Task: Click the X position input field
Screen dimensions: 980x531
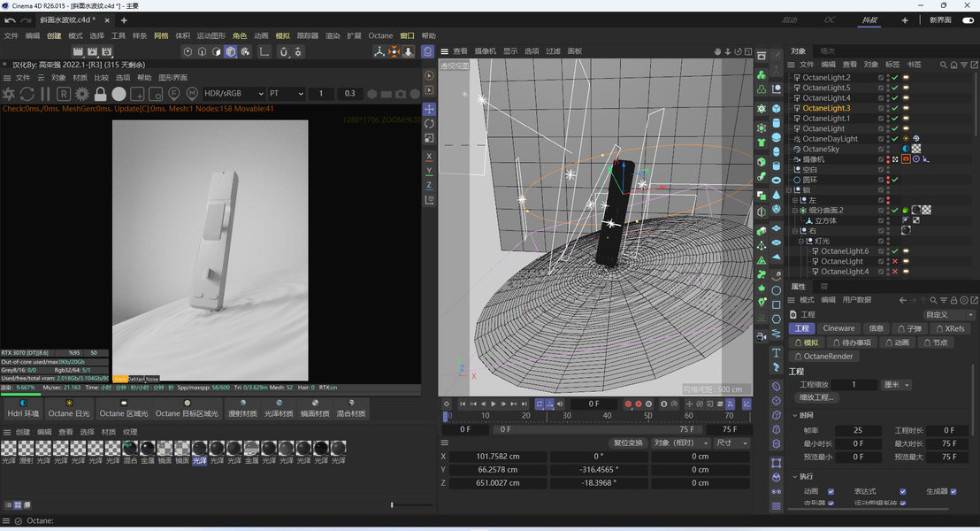Action: tap(497, 457)
